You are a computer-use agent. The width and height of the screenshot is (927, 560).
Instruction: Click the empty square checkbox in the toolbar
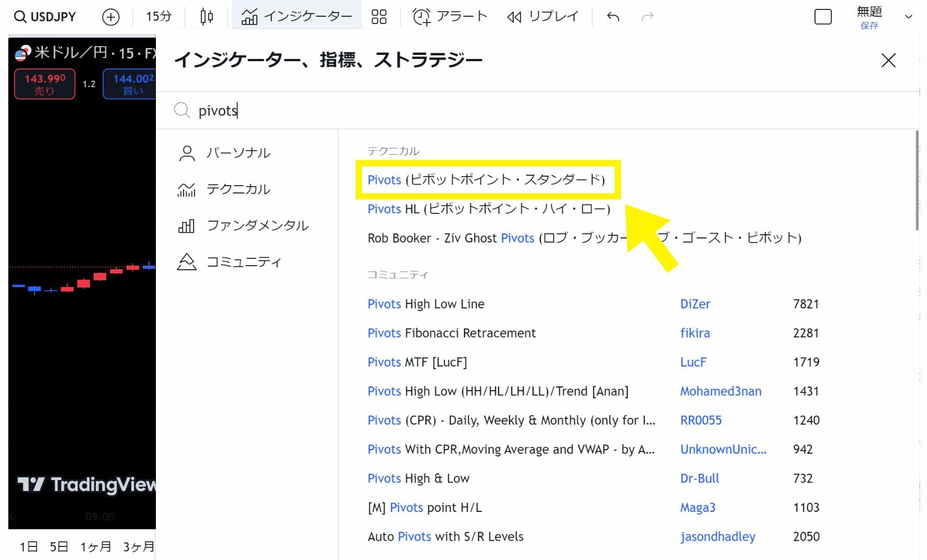tap(823, 16)
